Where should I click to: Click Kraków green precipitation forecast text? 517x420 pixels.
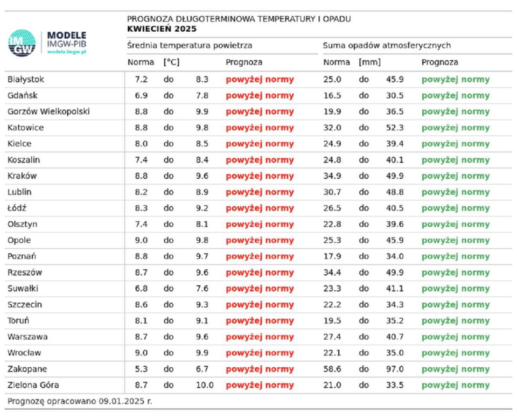tap(456, 177)
